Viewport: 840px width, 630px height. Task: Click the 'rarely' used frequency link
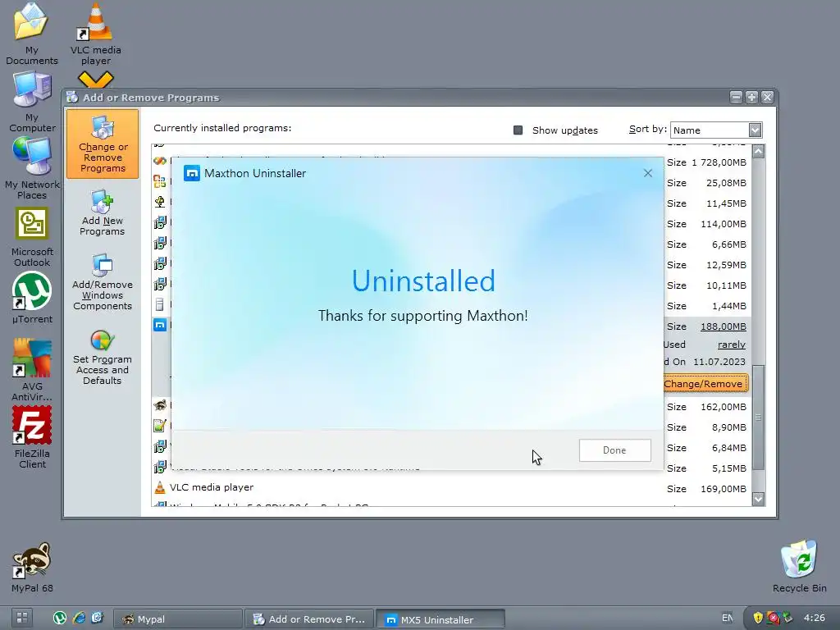(x=731, y=345)
